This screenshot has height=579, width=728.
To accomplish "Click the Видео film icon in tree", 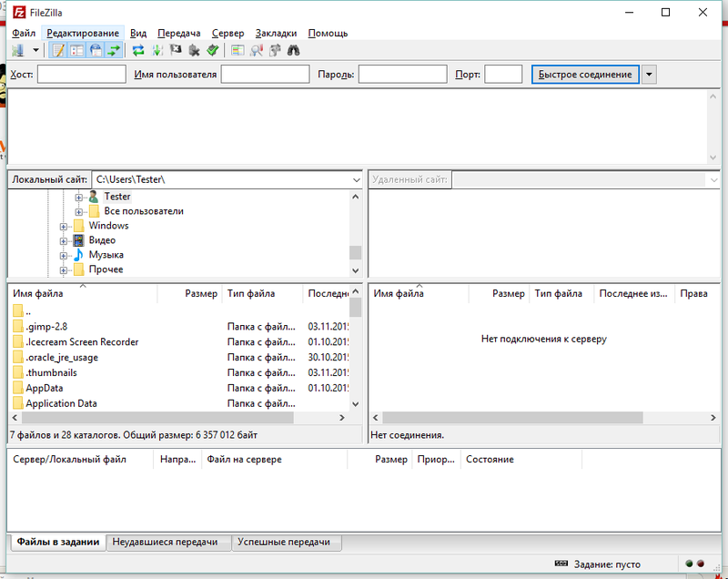I will click(x=79, y=240).
